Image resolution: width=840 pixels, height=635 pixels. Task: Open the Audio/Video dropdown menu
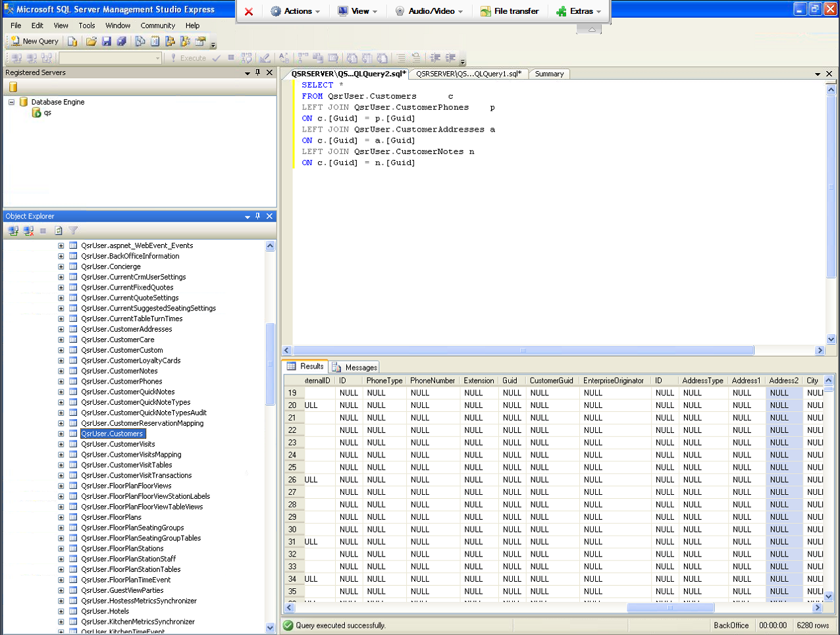(x=429, y=11)
